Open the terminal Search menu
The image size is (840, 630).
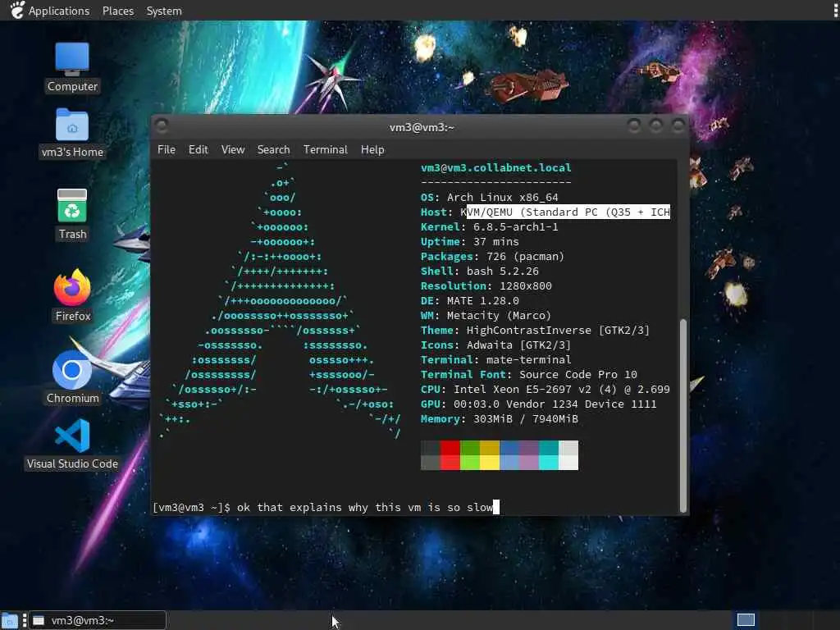point(273,149)
